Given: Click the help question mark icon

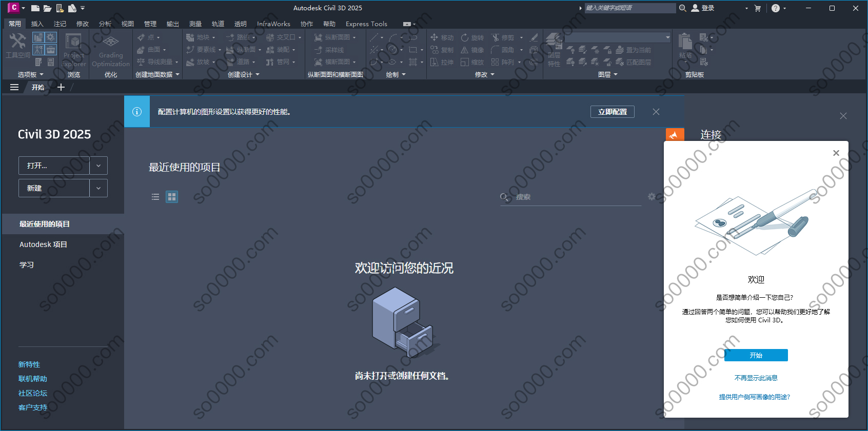Looking at the screenshot, I should point(776,8).
